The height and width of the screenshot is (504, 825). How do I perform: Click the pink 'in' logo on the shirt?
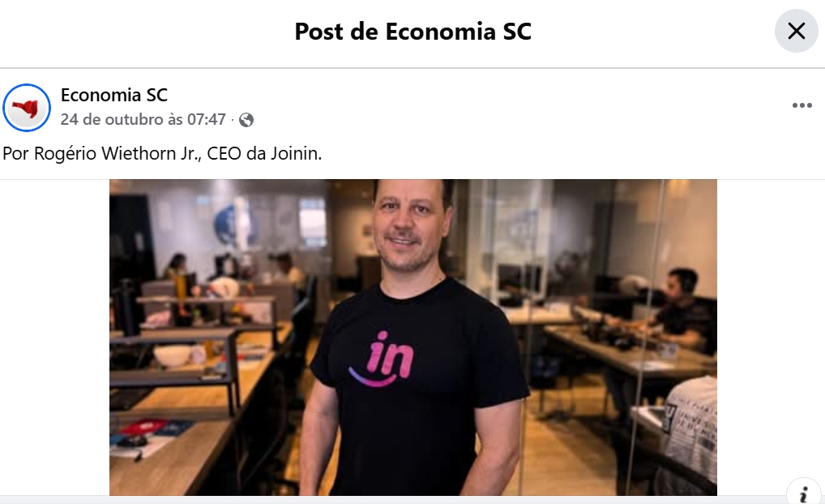coord(383,359)
